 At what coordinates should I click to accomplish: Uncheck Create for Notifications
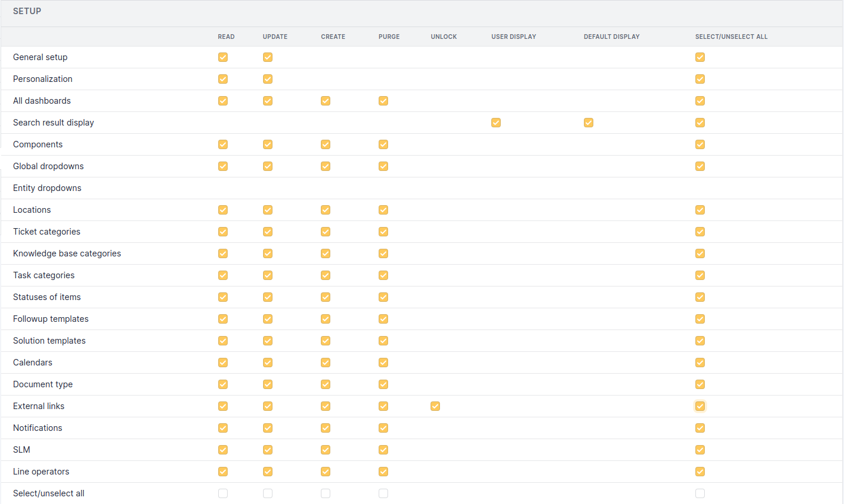(326, 428)
